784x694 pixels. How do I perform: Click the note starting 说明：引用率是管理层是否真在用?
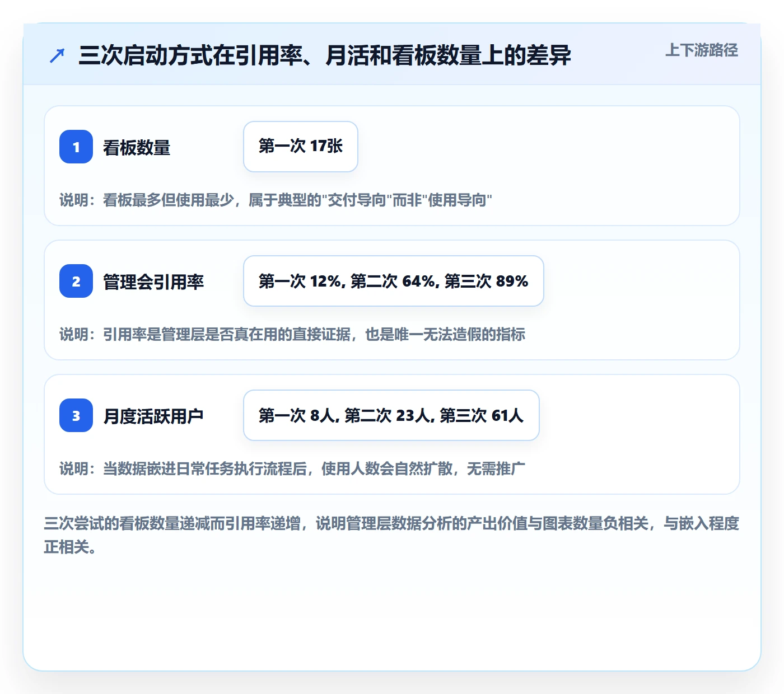coord(292,335)
